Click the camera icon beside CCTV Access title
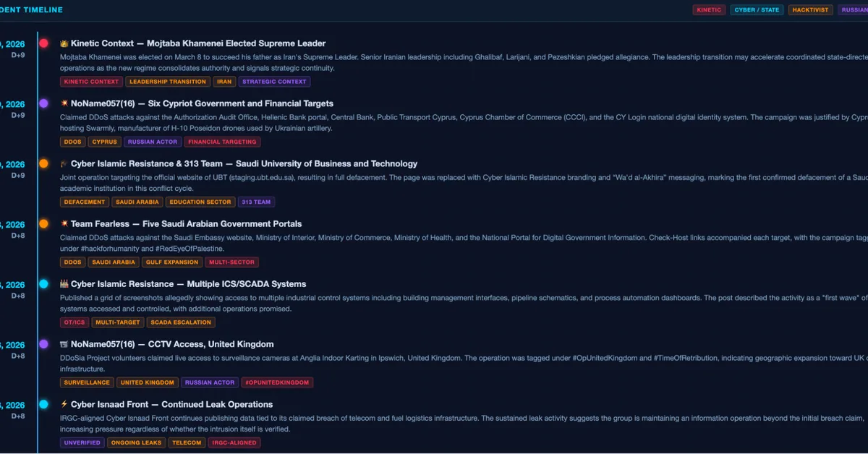The image size is (868, 454). [x=64, y=344]
